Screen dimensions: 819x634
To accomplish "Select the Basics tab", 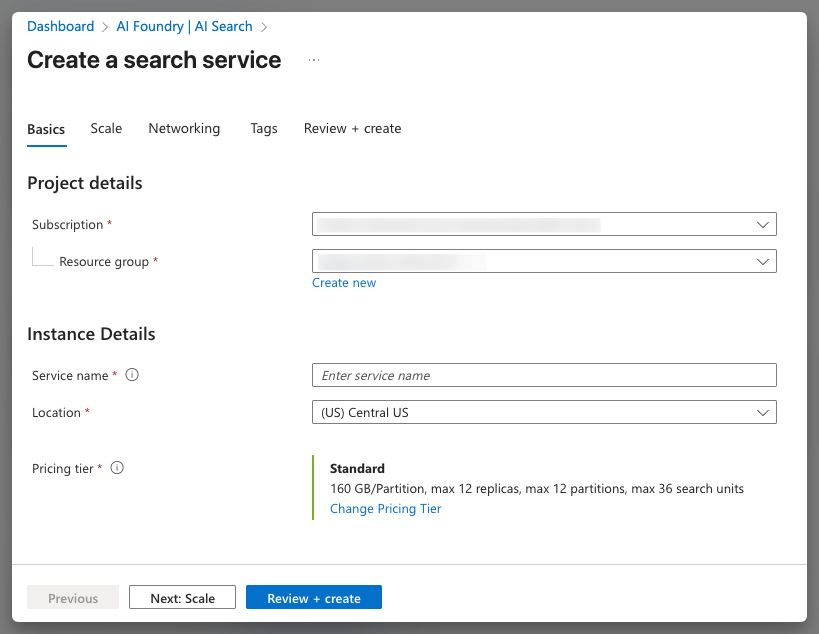I will pos(46,129).
